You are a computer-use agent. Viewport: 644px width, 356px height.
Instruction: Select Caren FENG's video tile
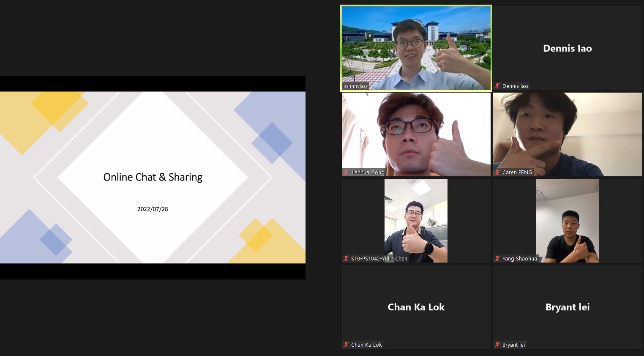pyautogui.click(x=567, y=134)
